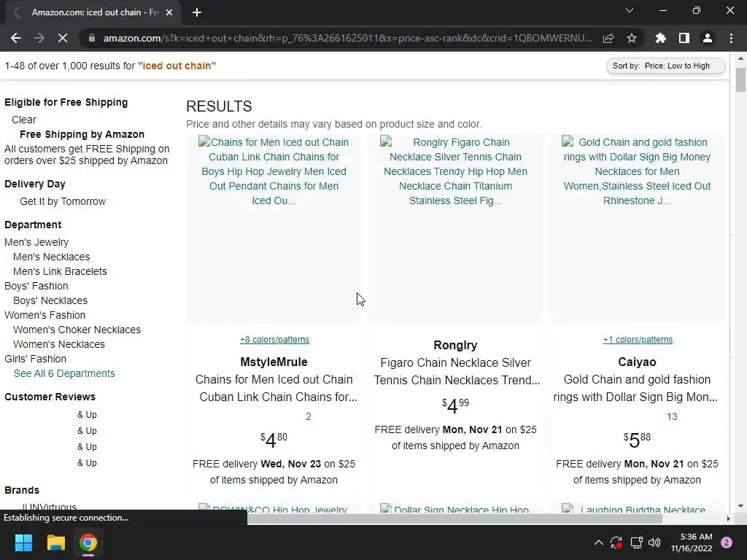
Task: Open the volume tray icon
Action: pos(654,542)
